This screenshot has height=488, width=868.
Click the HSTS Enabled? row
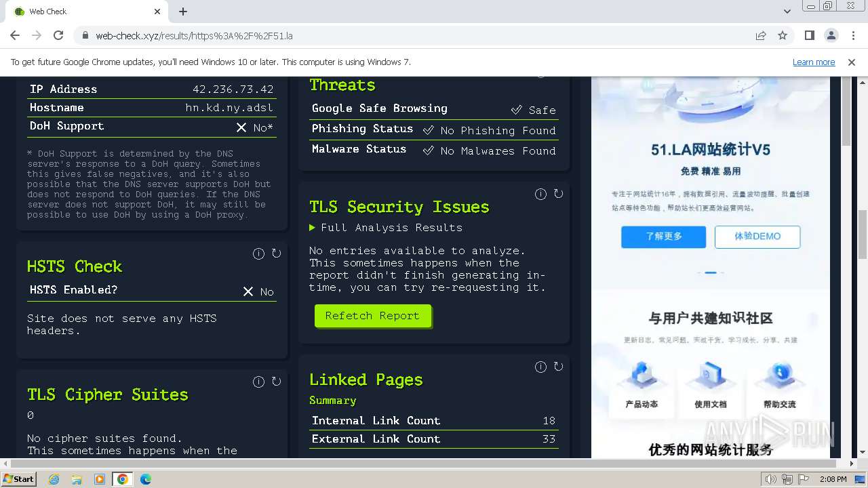click(x=152, y=290)
